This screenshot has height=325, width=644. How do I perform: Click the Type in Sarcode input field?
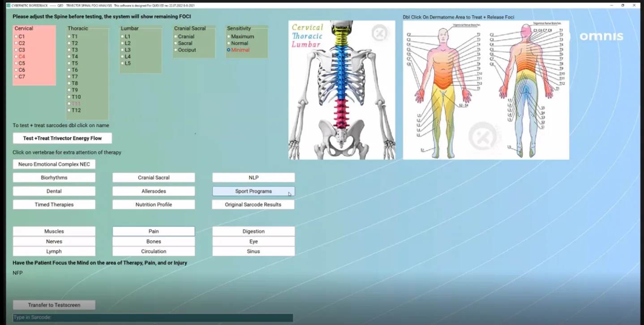(x=153, y=317)
